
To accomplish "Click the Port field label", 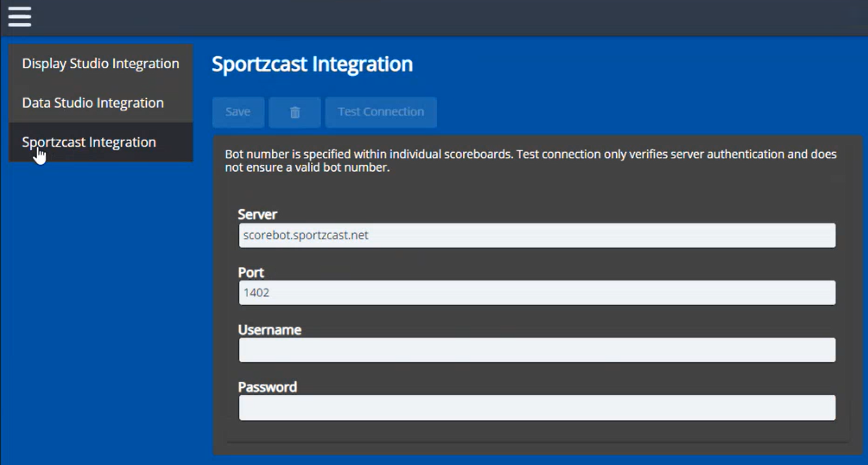I will click(251, 272).
